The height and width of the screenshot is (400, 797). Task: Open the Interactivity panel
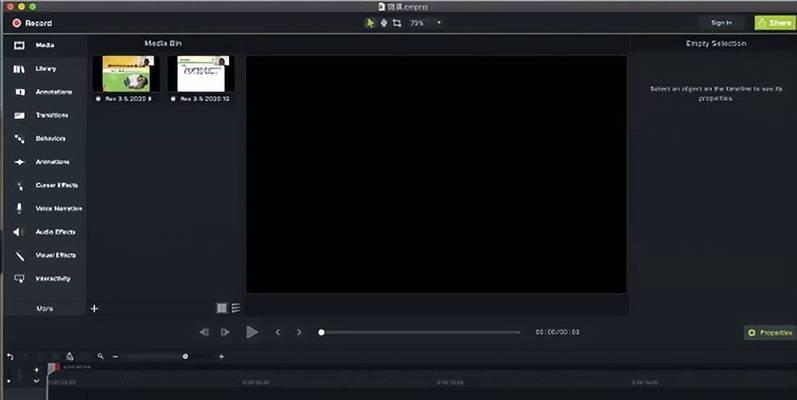[x=45, y=279]
